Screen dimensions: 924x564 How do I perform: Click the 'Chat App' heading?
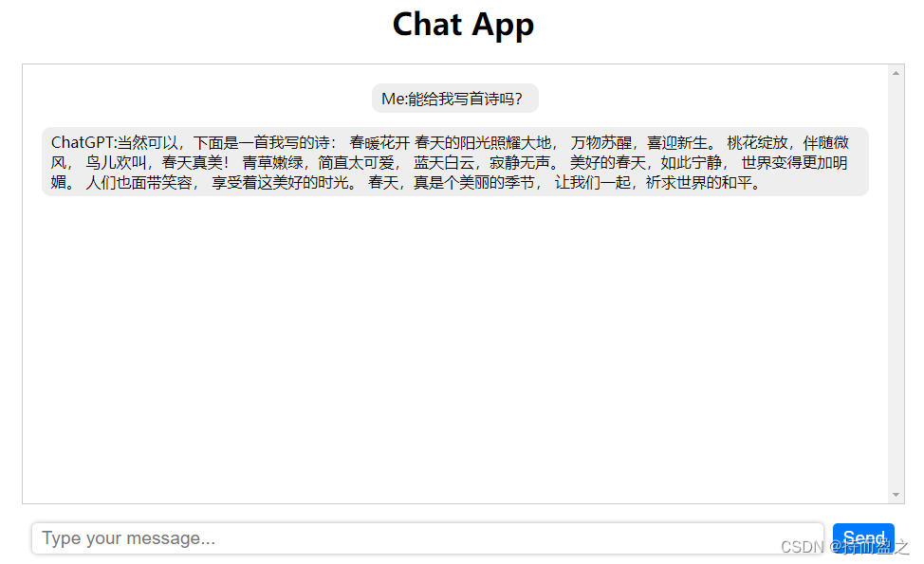tap(463, 25)
